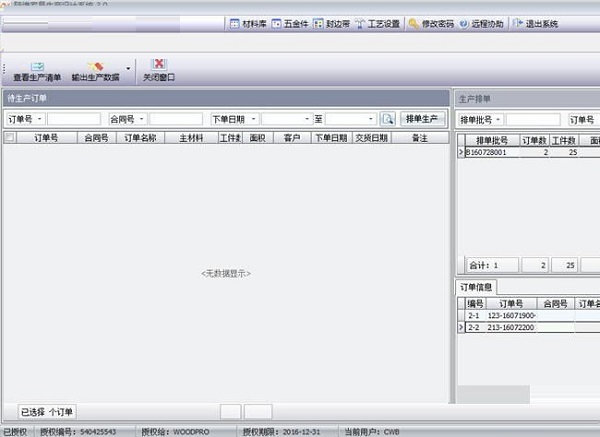600x437 pixels.
Task: Open the 订单号 filter dropdown in 待生产订单
Action: [x=39, y=119]
